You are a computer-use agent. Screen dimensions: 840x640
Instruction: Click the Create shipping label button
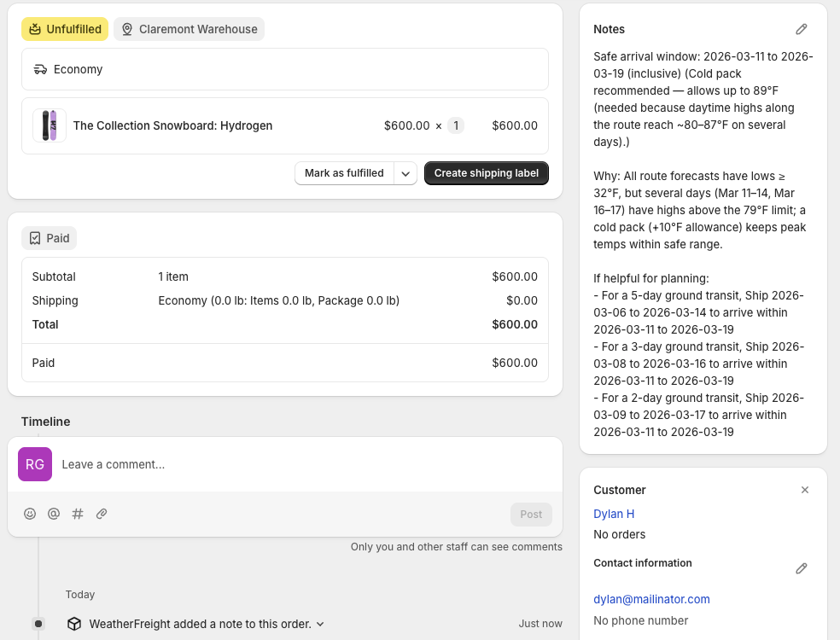click(x=486, y=172)
